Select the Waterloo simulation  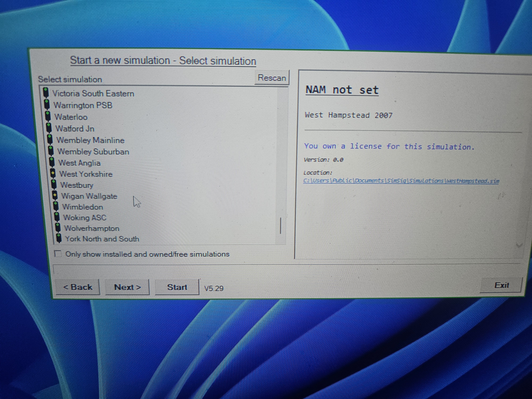coord(71,117)
